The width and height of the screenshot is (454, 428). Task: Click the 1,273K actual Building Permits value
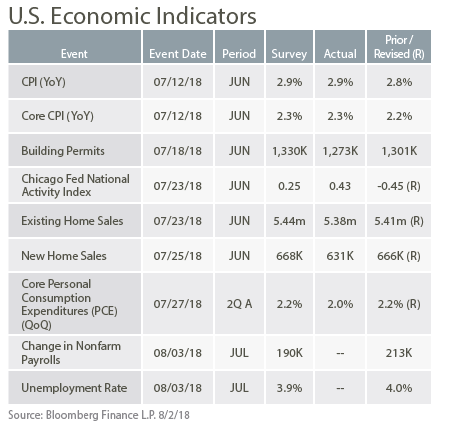point(340,151)
